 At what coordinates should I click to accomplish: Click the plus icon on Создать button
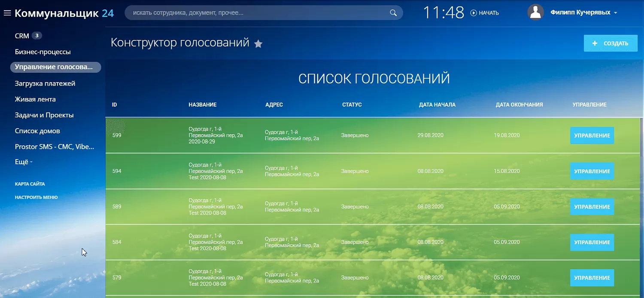(595, 43)
